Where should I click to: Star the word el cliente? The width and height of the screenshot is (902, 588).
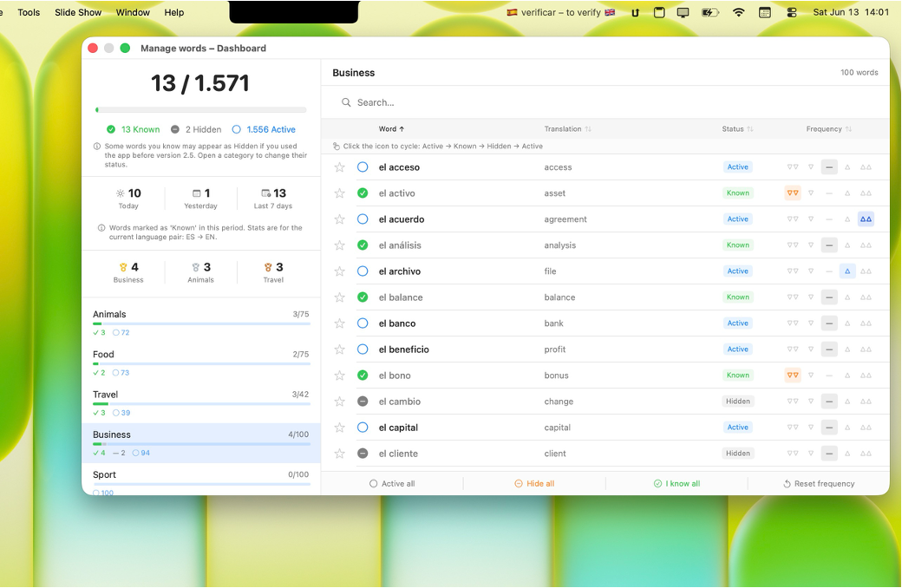coord(339,454)
